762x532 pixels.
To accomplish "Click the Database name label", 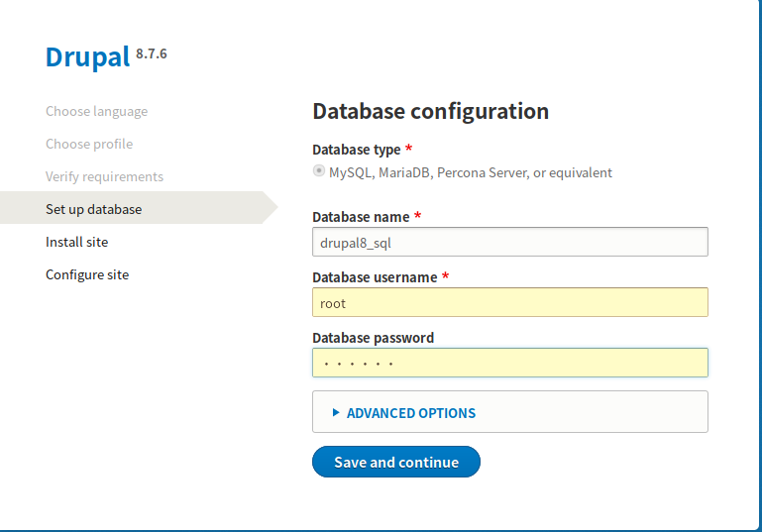I will tap(361, 217).
